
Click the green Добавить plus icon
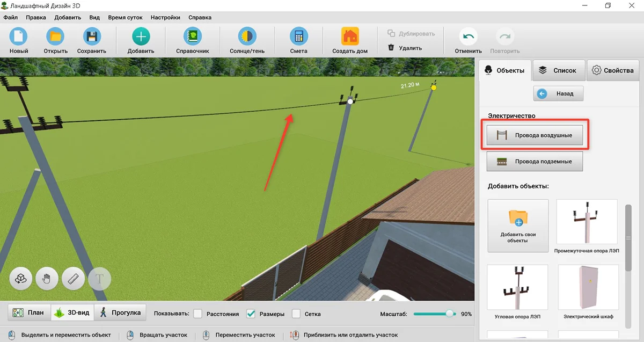(141, 37)
